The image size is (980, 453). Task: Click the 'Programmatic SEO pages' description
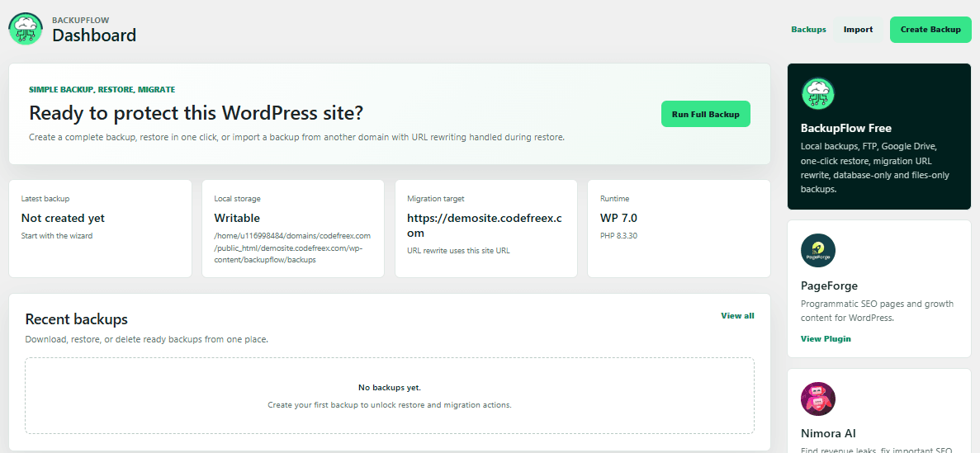click(x=877, y=310)
